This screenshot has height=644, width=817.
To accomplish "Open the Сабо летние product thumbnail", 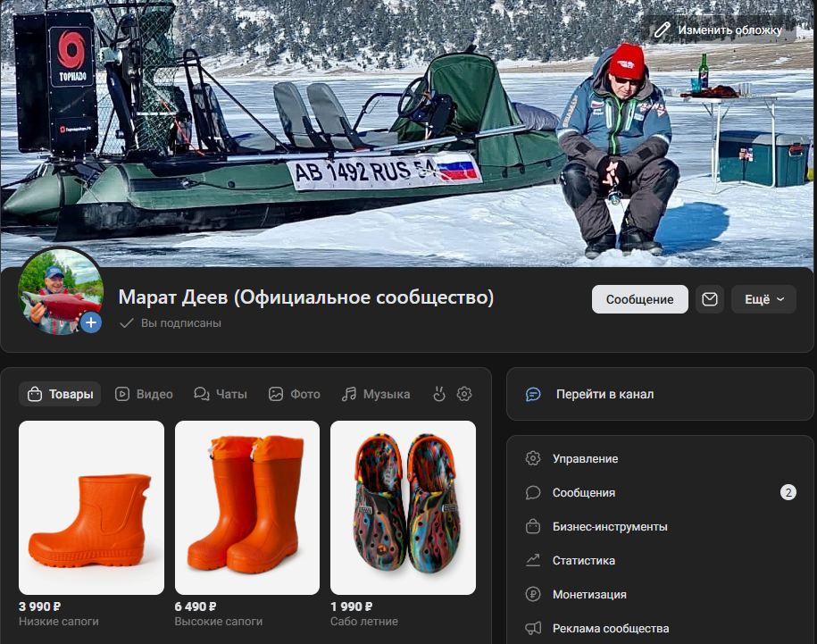I will click(403, 507).
